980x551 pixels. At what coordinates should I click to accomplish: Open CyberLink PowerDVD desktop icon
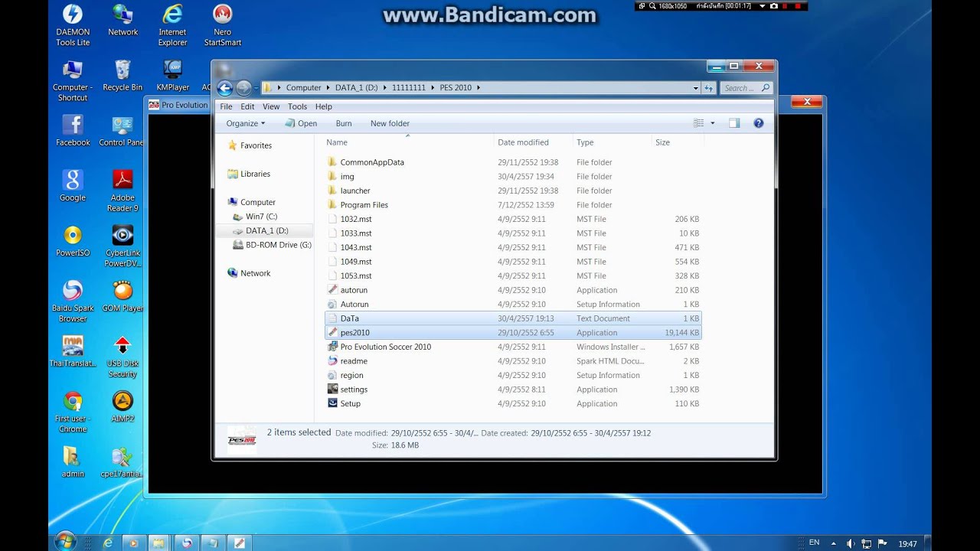122,246
